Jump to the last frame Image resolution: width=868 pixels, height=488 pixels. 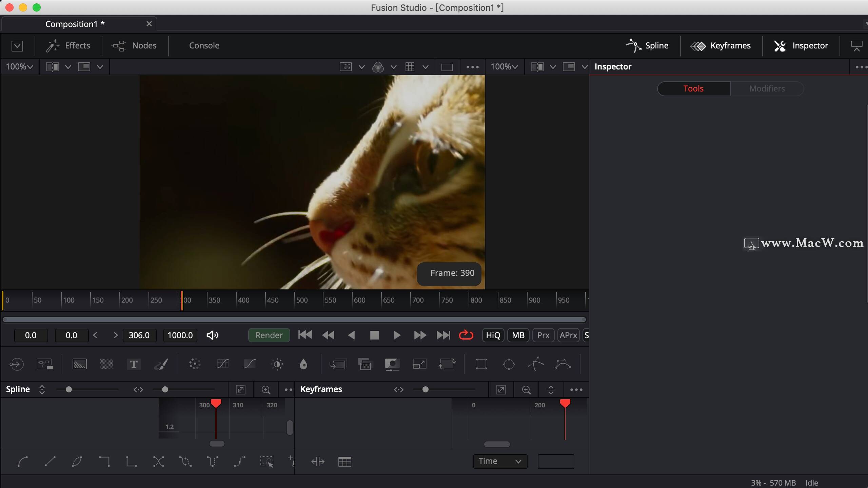[x=443, y=335]
